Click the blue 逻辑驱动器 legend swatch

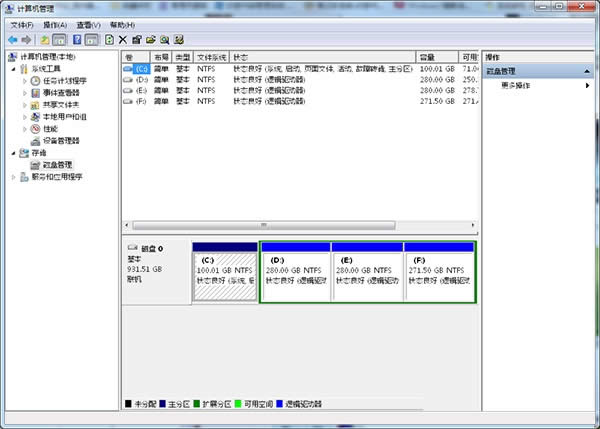pyautogui.click(x=279, y=403)
